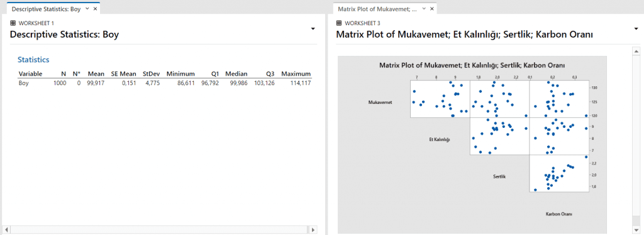Click the left arrow of horizontal scrollbar
Viewport: 644px width, 235px height.
pyautogui.click(x=7, y=230)
